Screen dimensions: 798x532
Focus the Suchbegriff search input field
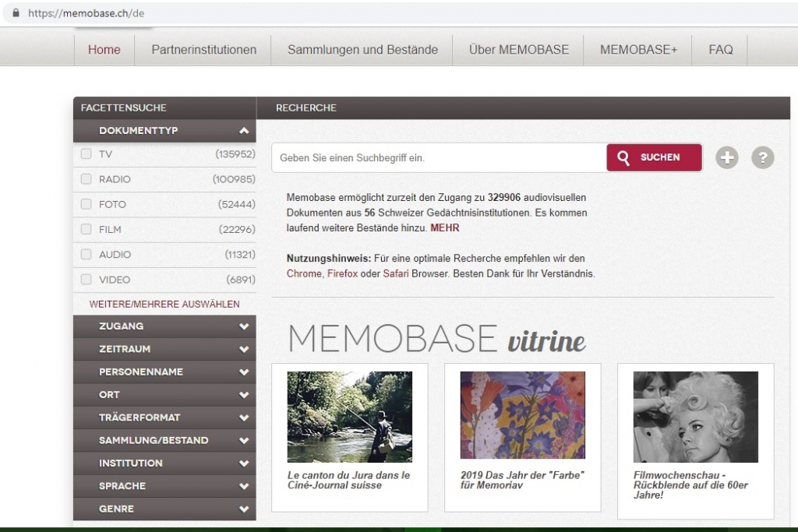440,157
